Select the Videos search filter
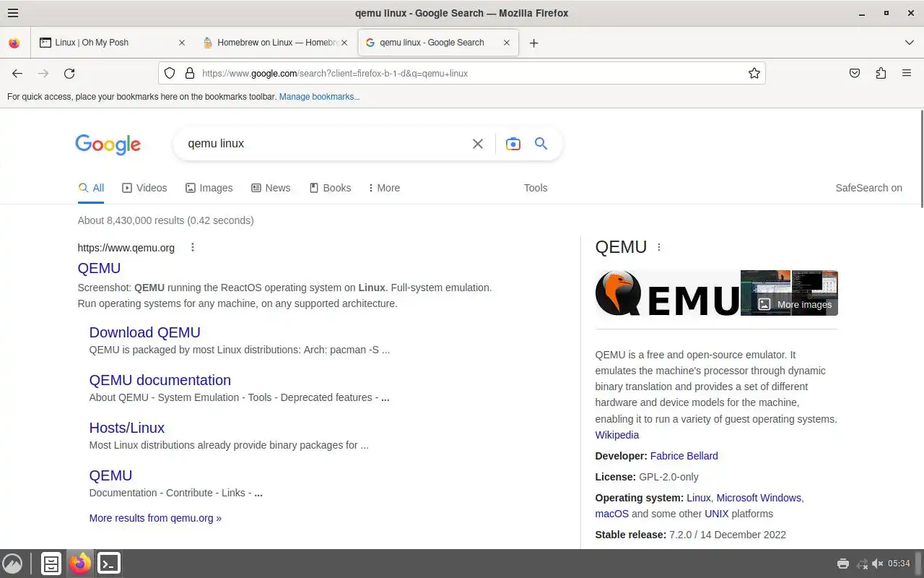The height and width of the screenshot is (578, 924). pyautogui.click(x=144, y=188)
